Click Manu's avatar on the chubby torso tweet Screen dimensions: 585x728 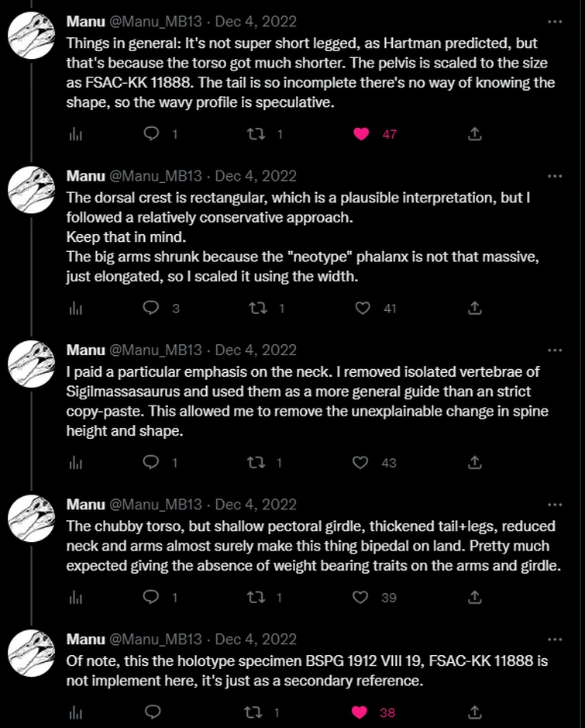30,517
